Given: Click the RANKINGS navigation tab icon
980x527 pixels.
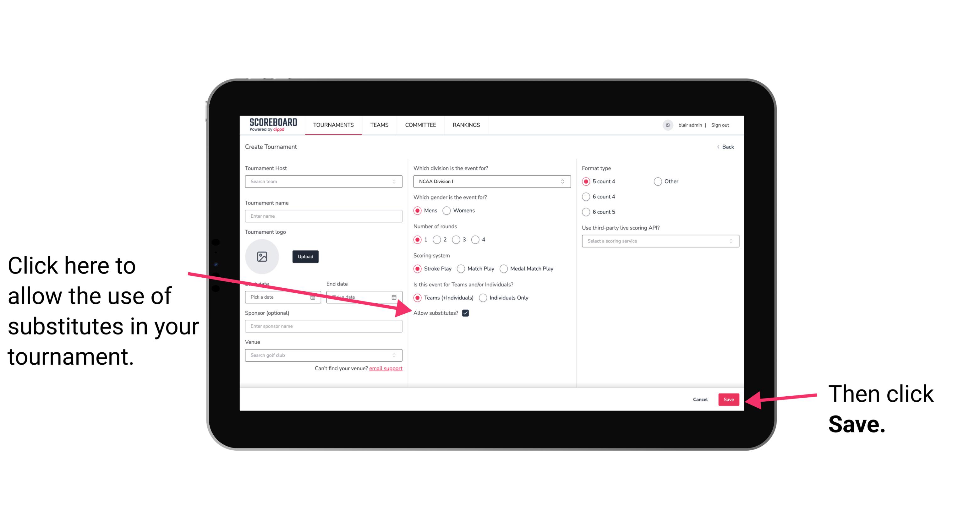Looking at the screenshot, I should [x=466, y=125].
